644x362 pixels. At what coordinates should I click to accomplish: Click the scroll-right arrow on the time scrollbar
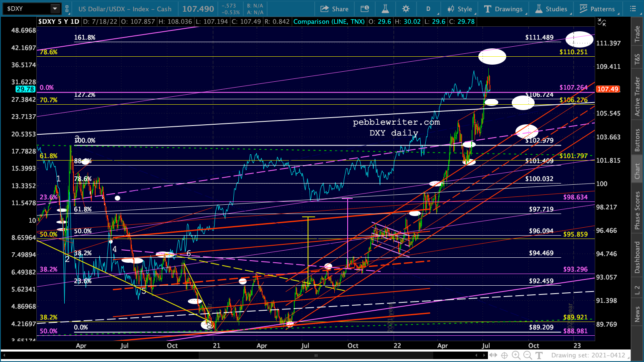click(x=485, y=355)
